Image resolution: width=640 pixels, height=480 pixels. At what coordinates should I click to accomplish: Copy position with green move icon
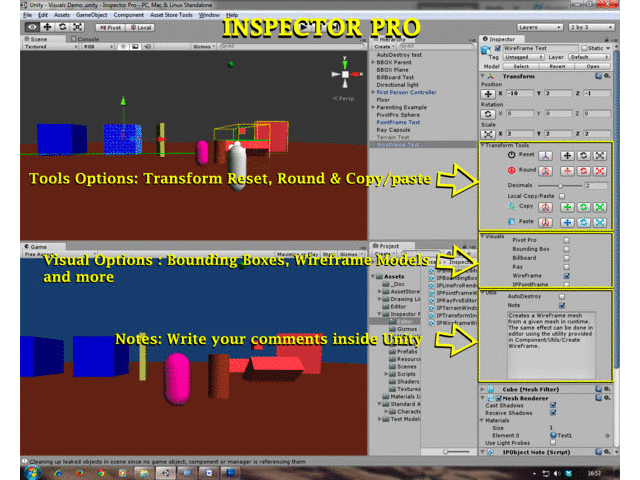point(567,207)
